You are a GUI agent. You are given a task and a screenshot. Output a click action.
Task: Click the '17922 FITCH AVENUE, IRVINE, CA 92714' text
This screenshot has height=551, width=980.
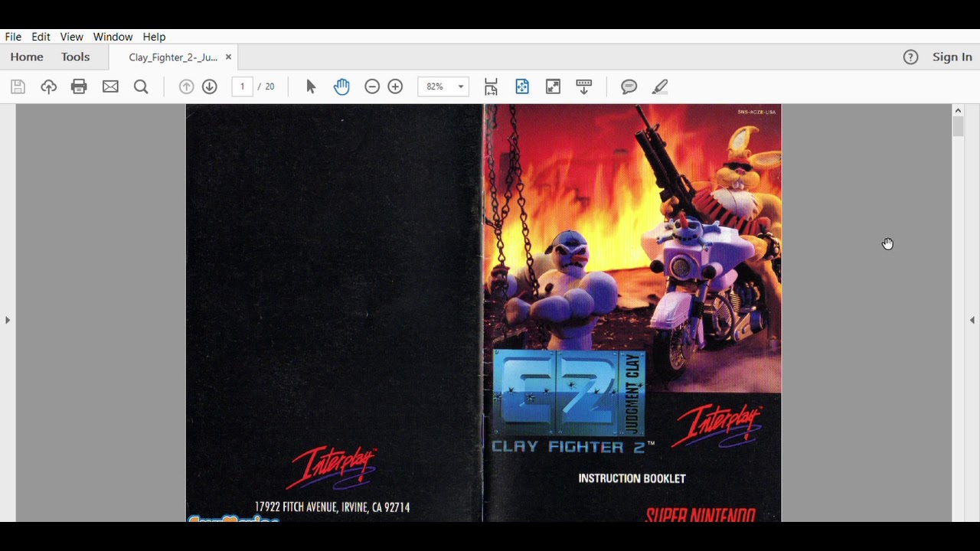(332, 507)
